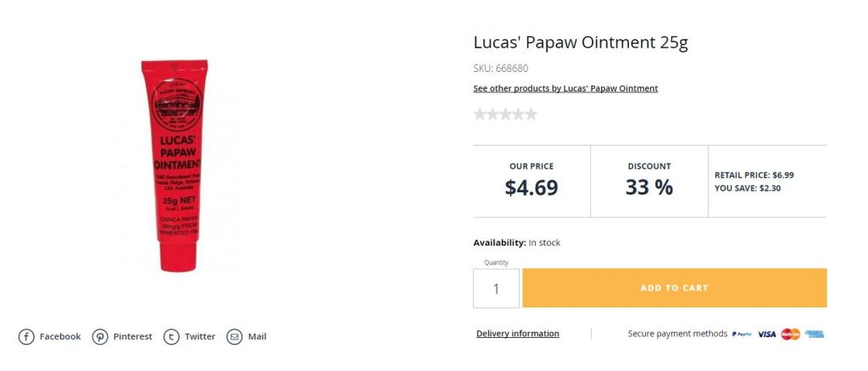Image resolution: width=868 pixels, height=371 pixels.
Task: Click the SKU 668680 text
Action: [500, 69]
